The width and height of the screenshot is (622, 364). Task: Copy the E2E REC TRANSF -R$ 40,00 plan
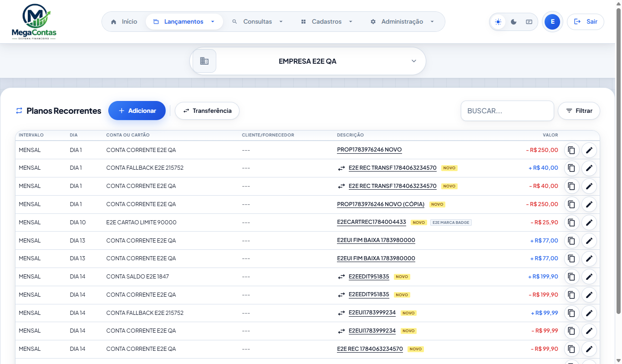(571, 186)
